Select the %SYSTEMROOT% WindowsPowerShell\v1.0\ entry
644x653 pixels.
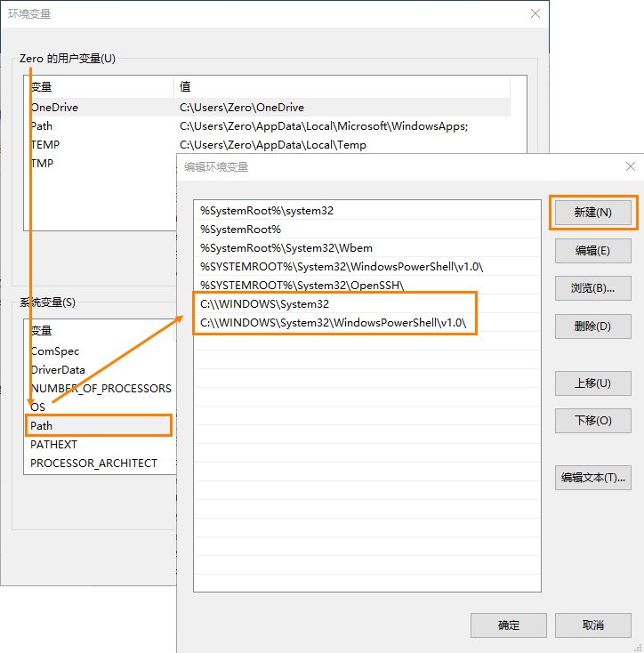(367, 267)
